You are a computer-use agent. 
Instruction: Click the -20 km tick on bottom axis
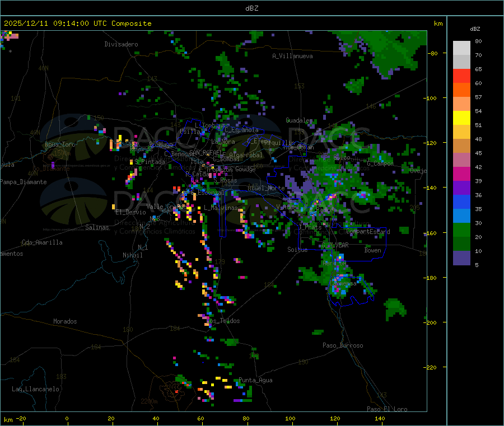[x=21, y=418]
